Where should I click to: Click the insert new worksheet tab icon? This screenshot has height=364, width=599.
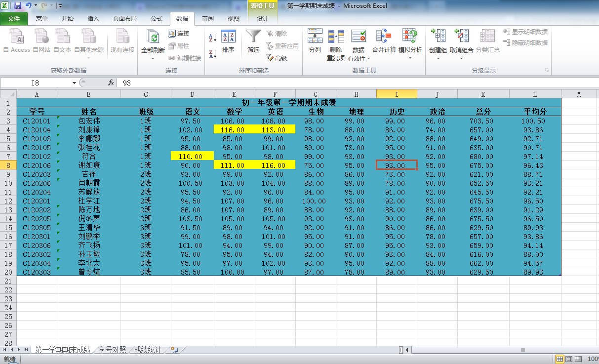coord(174,350)
